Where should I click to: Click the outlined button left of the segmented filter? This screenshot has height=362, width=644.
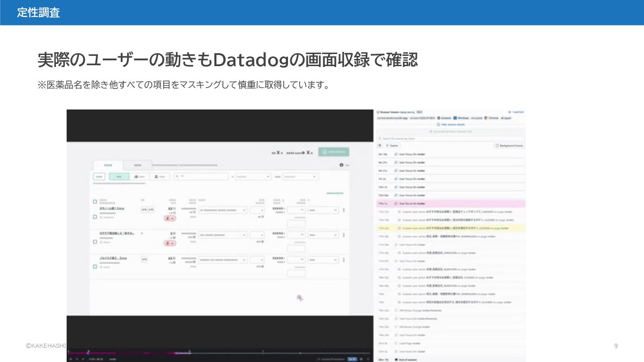99,177
